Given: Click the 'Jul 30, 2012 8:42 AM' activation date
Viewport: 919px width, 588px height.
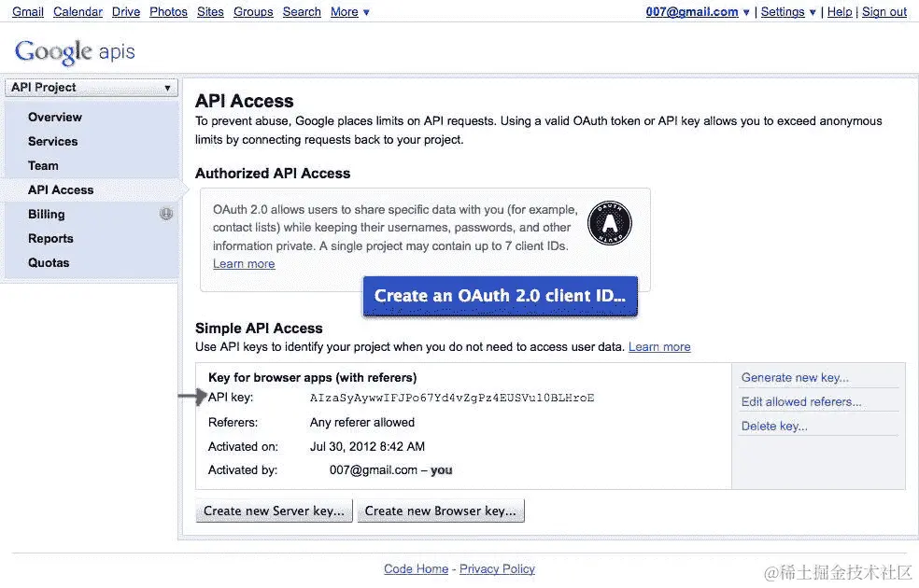Looking at the screenshot, I should point(367,446).
